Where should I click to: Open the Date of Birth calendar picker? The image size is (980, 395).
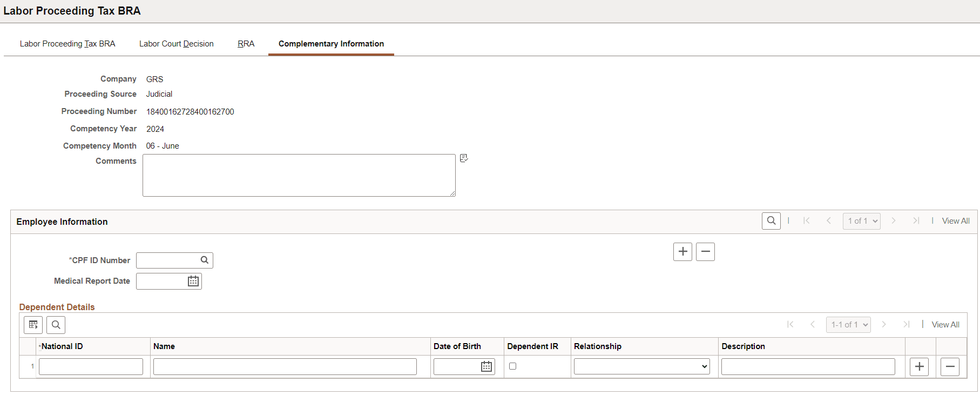pyautogui.click(x=486, y=366)
